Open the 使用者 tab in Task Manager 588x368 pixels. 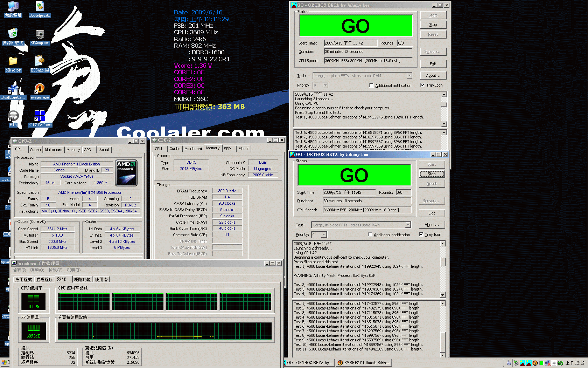point(101,279)
